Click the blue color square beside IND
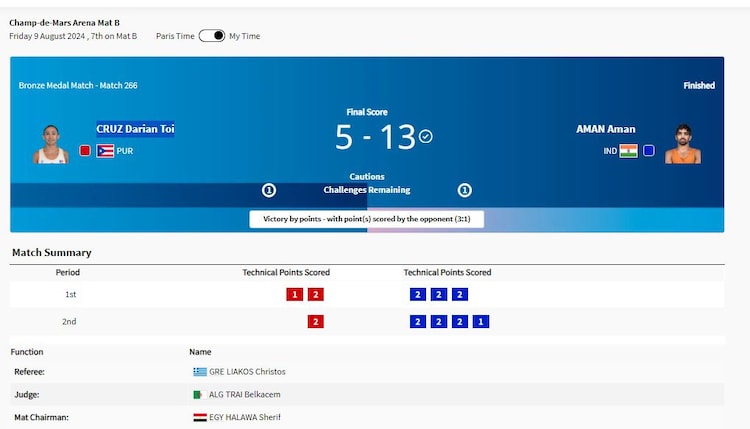Viewport: 750px width, 429px height. (649, 151)
